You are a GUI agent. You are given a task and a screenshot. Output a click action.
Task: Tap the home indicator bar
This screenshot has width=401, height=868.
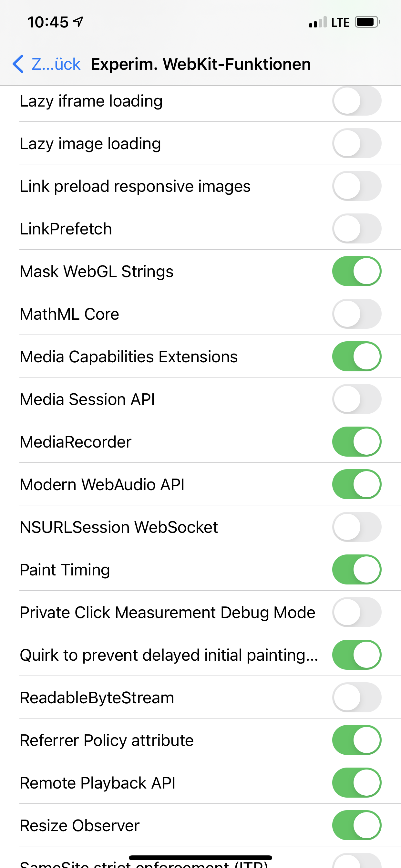200,858
